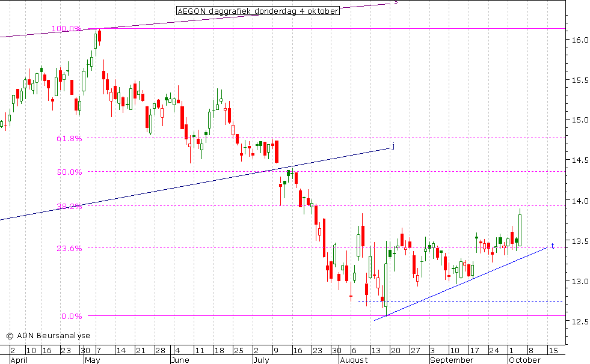
Task: Click the 0.0% Fibonacci base label
Action: [72, 317]
